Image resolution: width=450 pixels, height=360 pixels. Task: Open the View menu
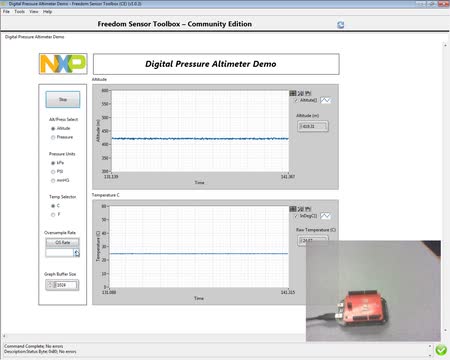34,12
